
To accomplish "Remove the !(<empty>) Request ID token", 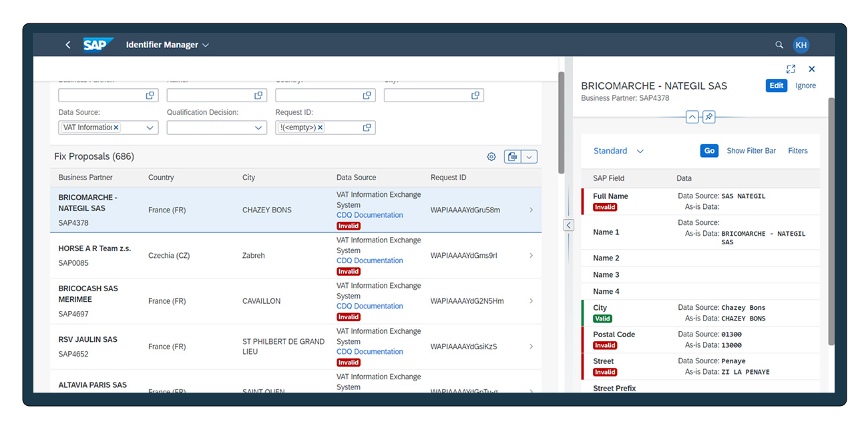I will click(320, 128).
